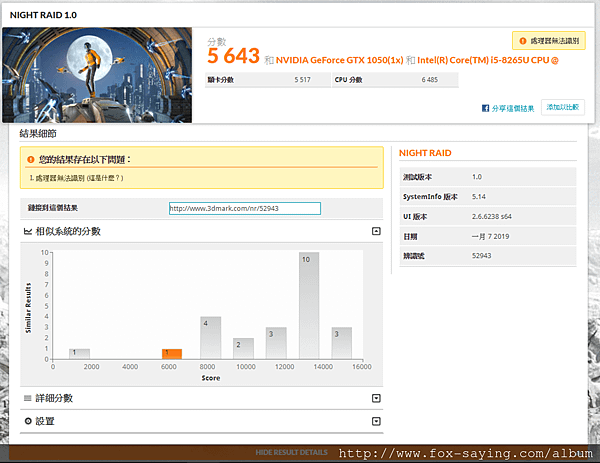600x463 pixels.
Task: Click the tallest histogram bar labeled 10
Action: [309, 305]
